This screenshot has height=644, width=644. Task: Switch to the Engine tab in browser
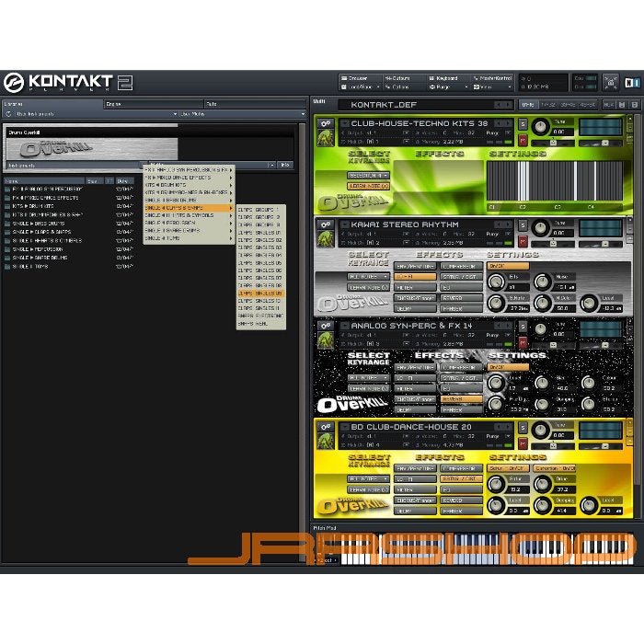point(154,104)
